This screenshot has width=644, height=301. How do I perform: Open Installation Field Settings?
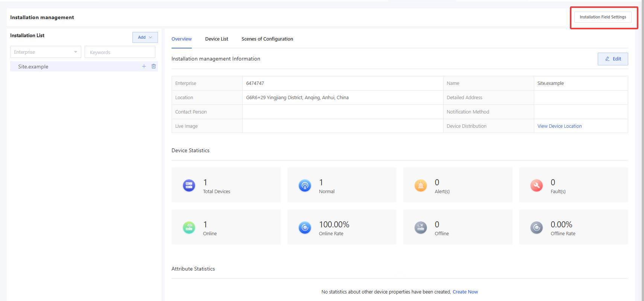pos(603,17)
